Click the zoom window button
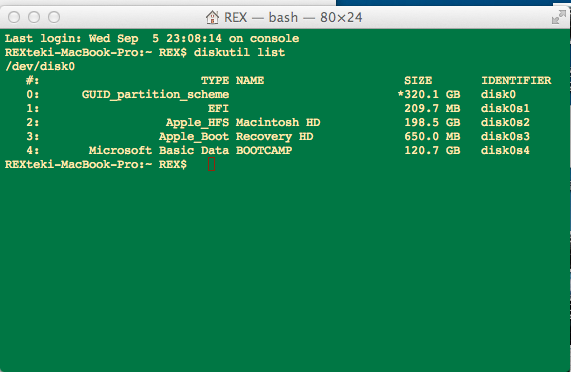 pos(54,17)
